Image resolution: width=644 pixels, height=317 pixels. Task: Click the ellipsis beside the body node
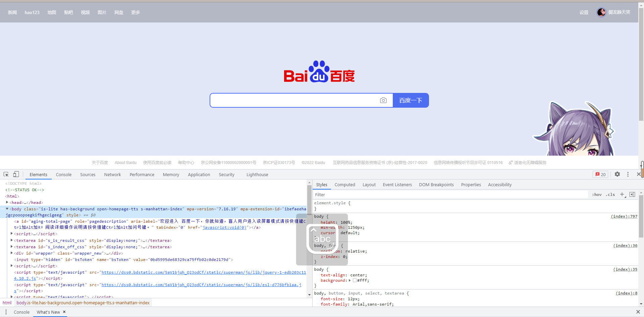[3, 209]
